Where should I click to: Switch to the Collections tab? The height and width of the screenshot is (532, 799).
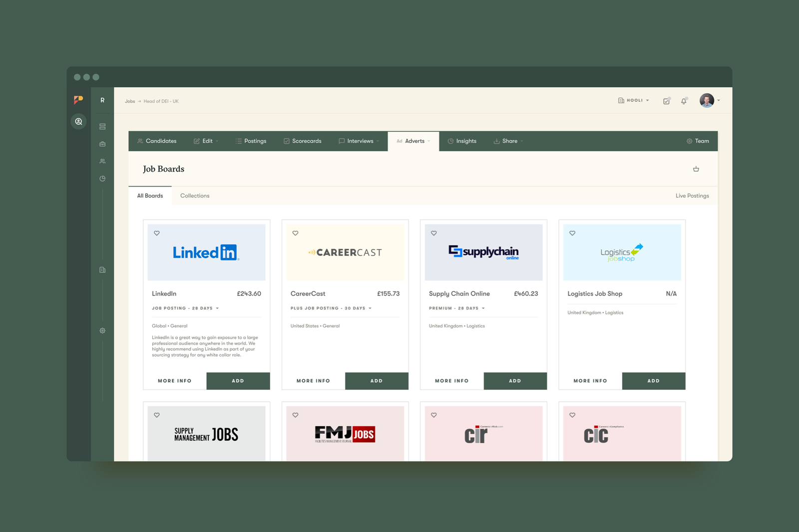[x=195, y=196]
